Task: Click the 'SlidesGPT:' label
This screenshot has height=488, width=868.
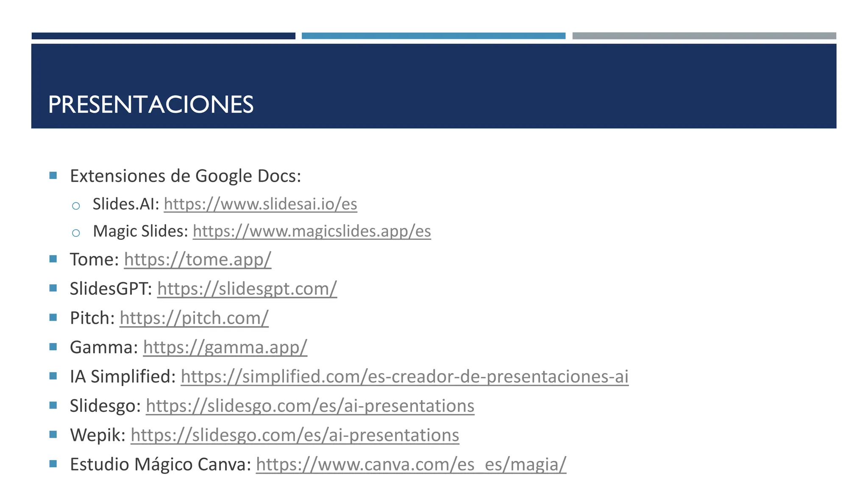Action: point(111,289)
